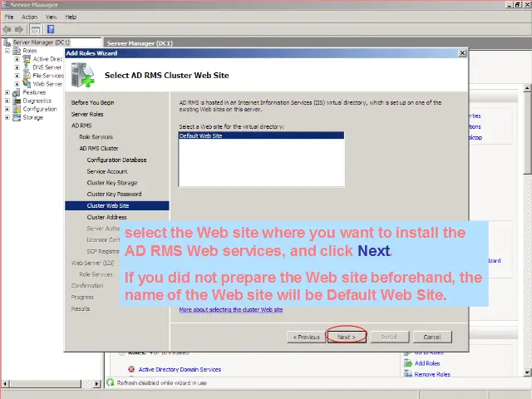Click the Features node icon

click(17, 92)
